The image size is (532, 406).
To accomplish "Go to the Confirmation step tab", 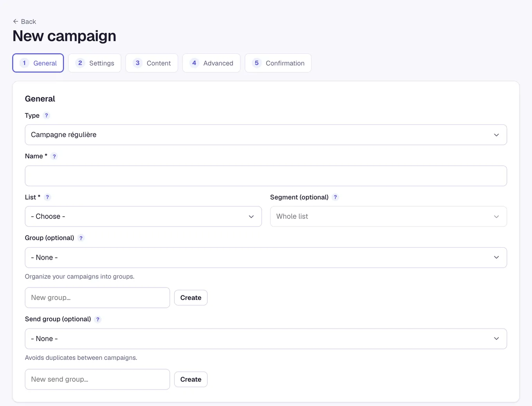I will pyautogui.click(x=278, y=63).
